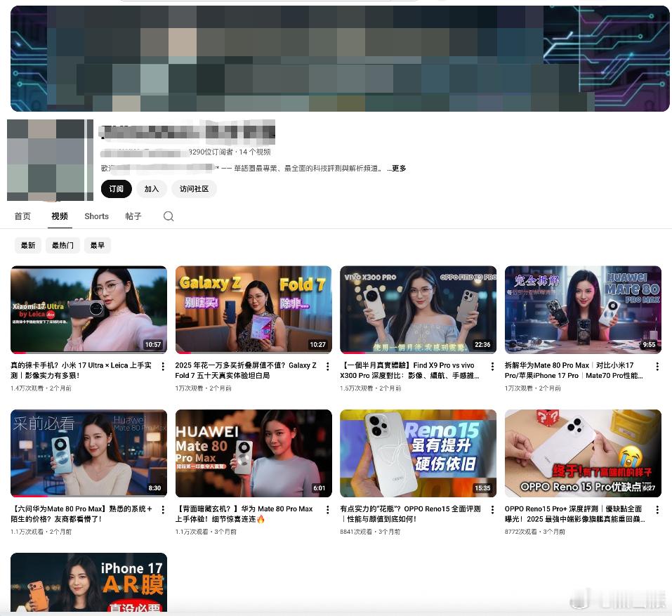
Task: Click the 访问社区 button
Action: point(194,189)
